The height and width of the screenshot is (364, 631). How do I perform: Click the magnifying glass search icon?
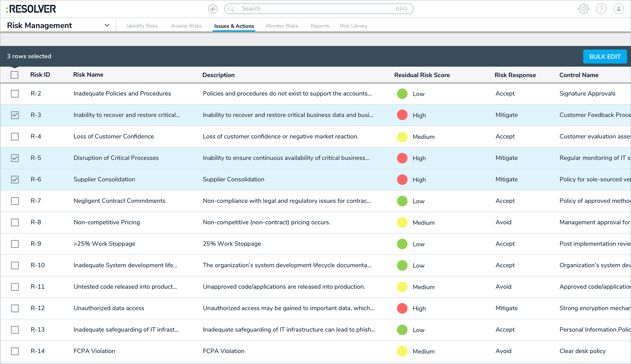point(231,9)
